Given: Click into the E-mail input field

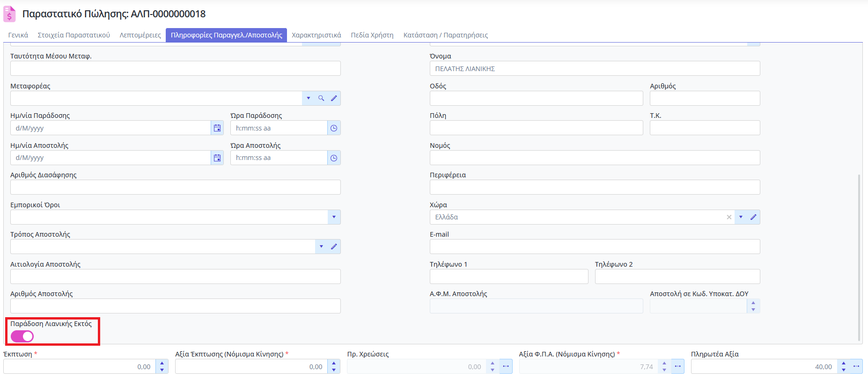Looking at the screenshot, I should (595, 247).
